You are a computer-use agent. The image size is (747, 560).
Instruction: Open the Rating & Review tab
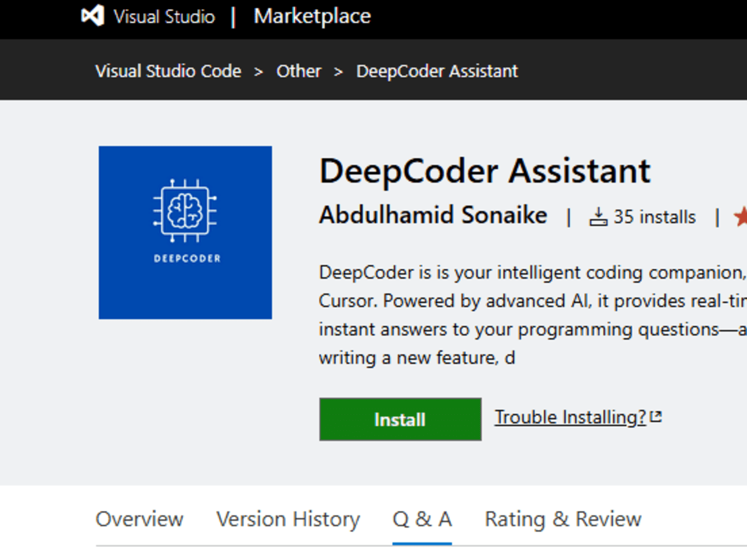coord(563,519)
